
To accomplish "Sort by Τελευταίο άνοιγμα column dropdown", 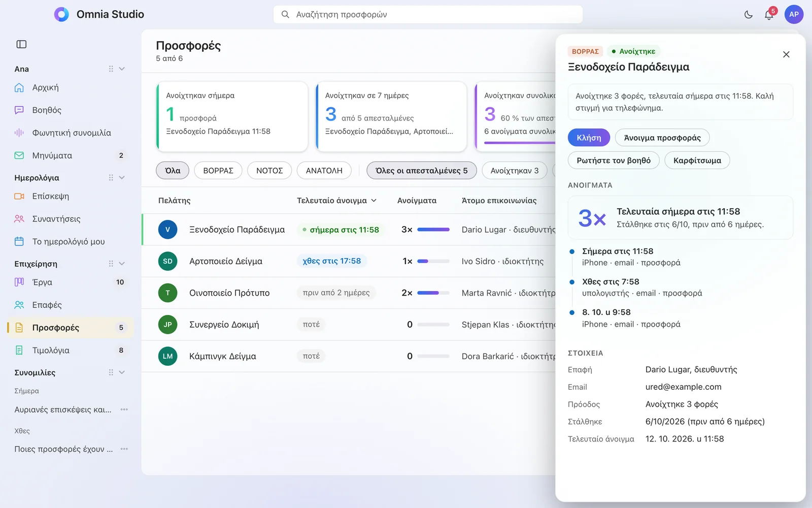I will click(337, 201).
